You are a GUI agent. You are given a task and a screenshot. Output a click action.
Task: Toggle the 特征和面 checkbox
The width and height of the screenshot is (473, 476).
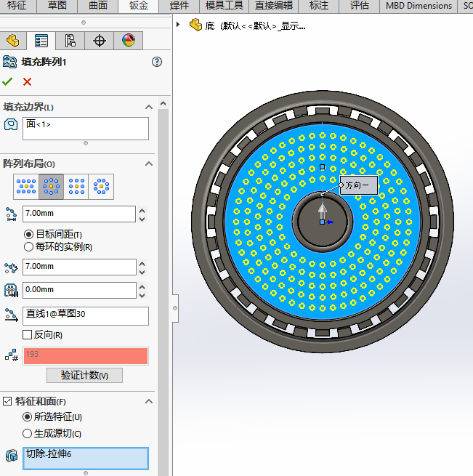tap(7, 401)
